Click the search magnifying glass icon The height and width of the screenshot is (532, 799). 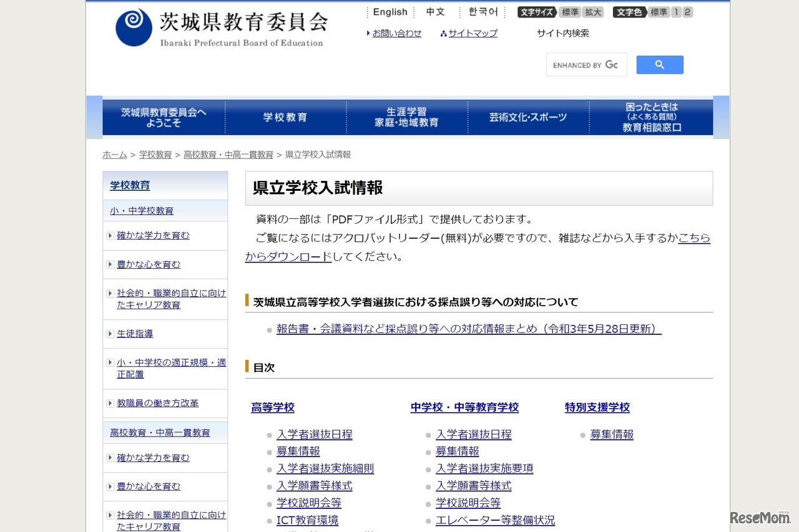(x=659, y=64)
